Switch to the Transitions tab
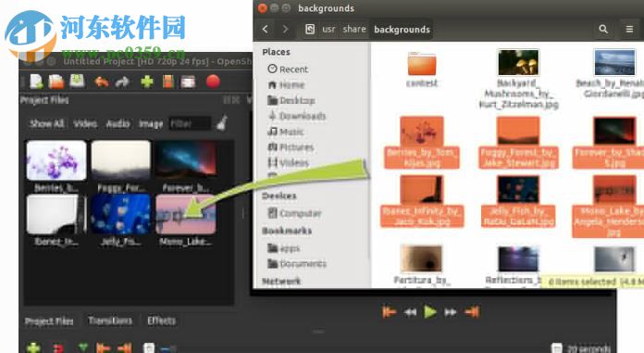This screenshot has width=644, height=353. 110,321
